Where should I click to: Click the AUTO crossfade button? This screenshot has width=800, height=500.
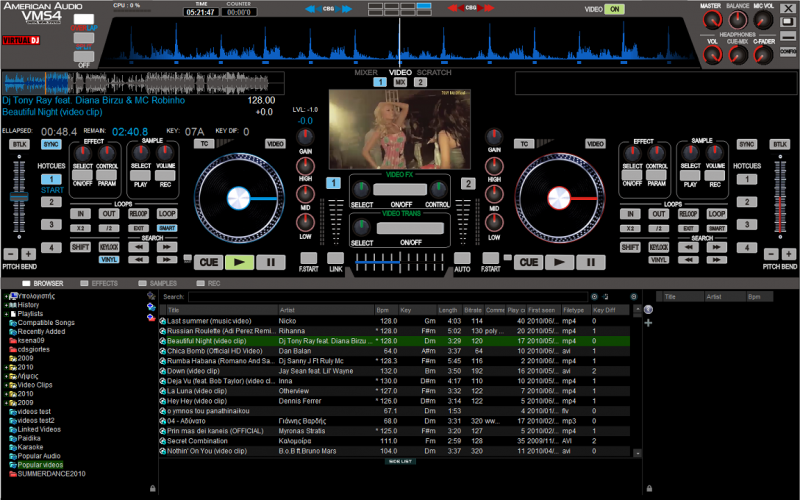click(462, 258)
